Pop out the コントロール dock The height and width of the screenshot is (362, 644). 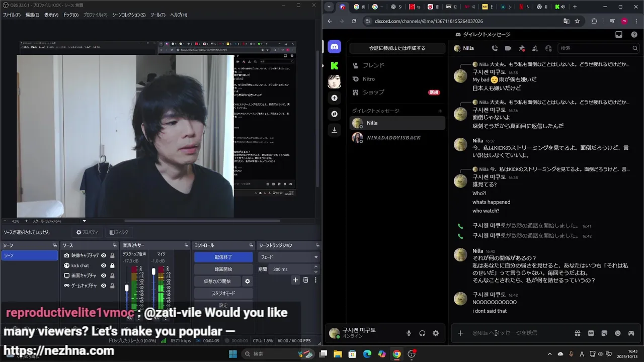coord(251,245)
